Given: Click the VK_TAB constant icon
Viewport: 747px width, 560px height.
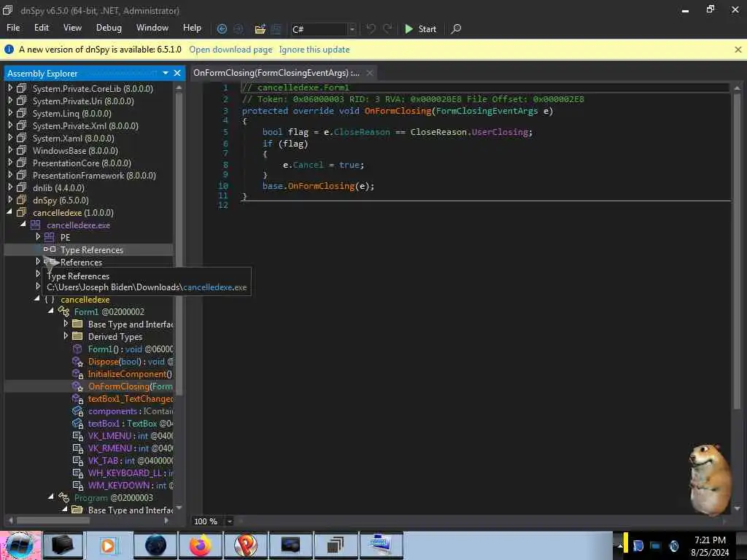Looking at the screenshot, I should click(x=77, y=461).
